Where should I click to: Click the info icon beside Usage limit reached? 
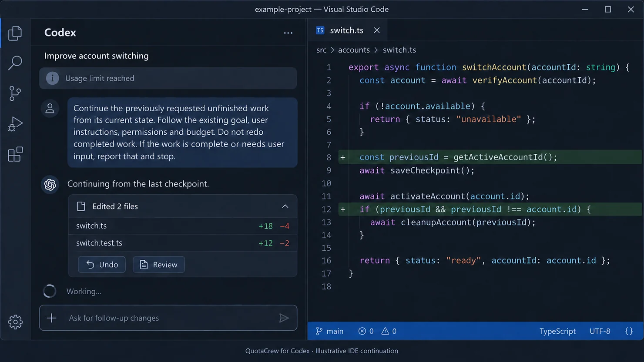point(52,78)
